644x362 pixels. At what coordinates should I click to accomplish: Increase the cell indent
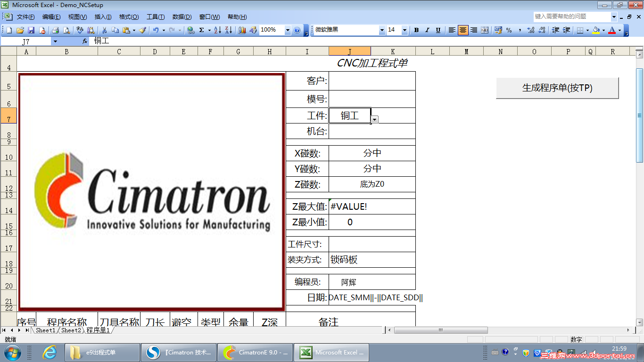click(566, 30)
